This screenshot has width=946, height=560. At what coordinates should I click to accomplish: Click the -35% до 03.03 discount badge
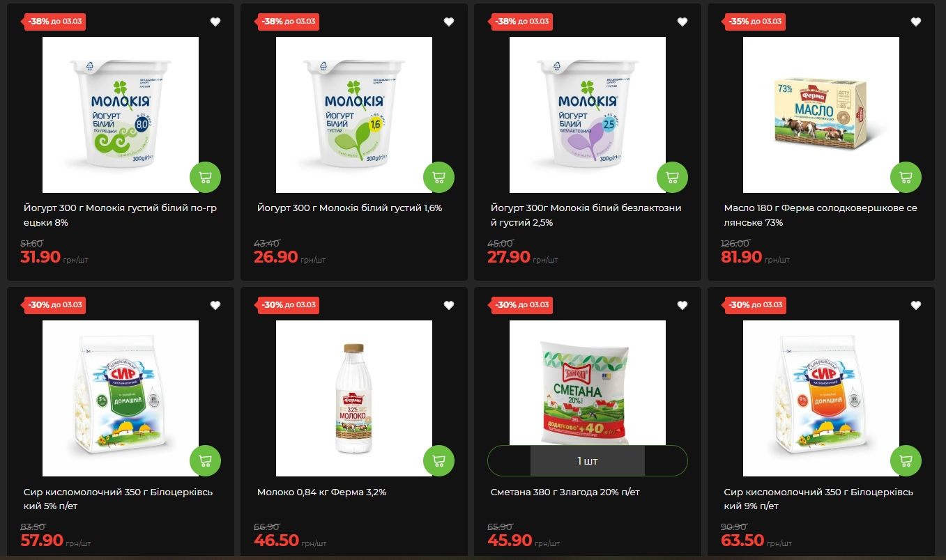pyautogui.click(x=756, y=22)
